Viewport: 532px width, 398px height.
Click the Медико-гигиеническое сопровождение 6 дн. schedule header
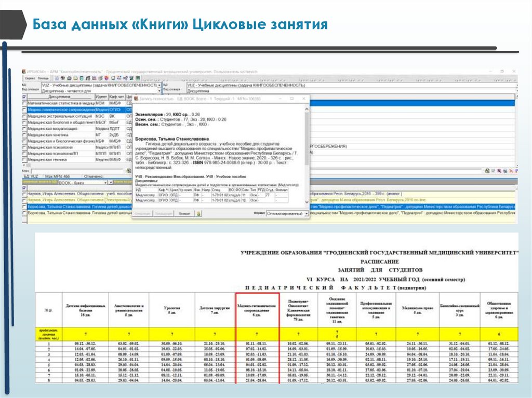click(x=257, y=310)
